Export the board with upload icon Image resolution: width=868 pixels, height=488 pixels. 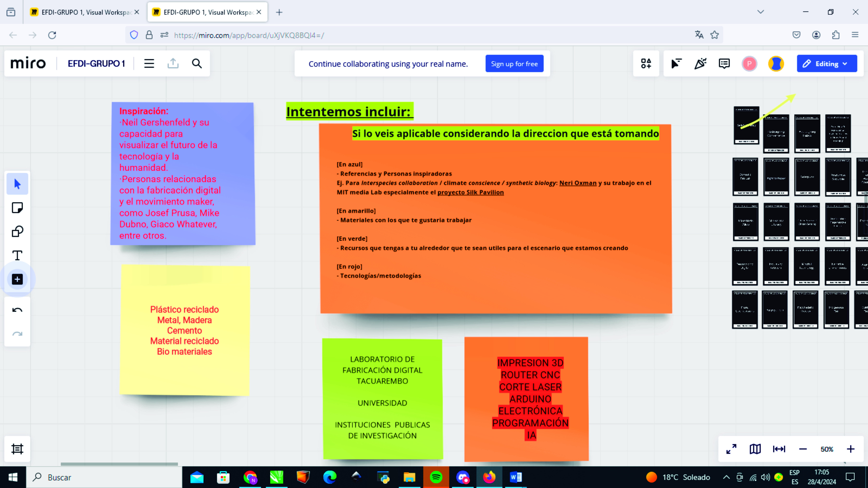click(173, 64)
